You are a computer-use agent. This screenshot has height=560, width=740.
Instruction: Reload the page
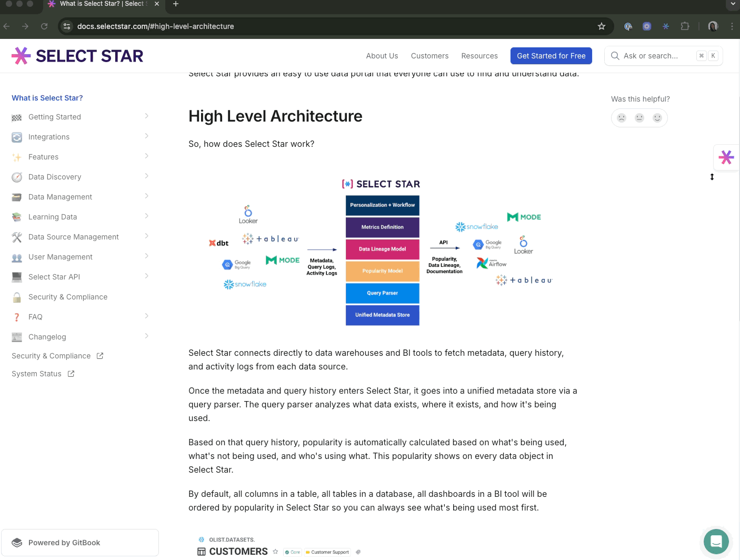coord(44,26)
